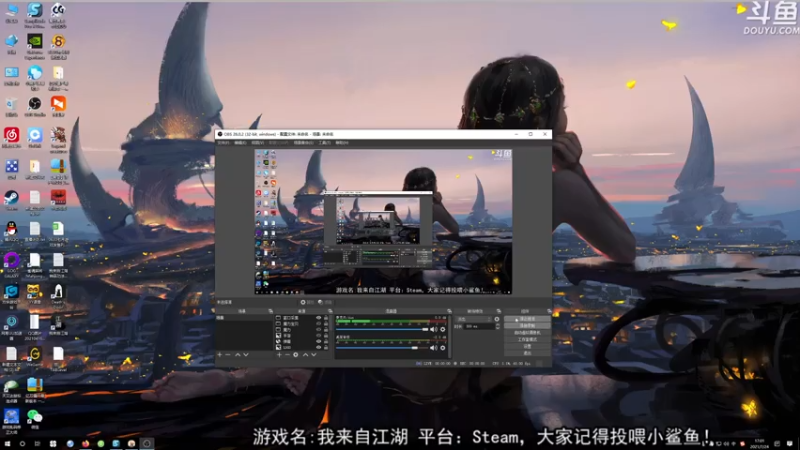
Task: Toggle lock of last source row
Action: point(326,347)
